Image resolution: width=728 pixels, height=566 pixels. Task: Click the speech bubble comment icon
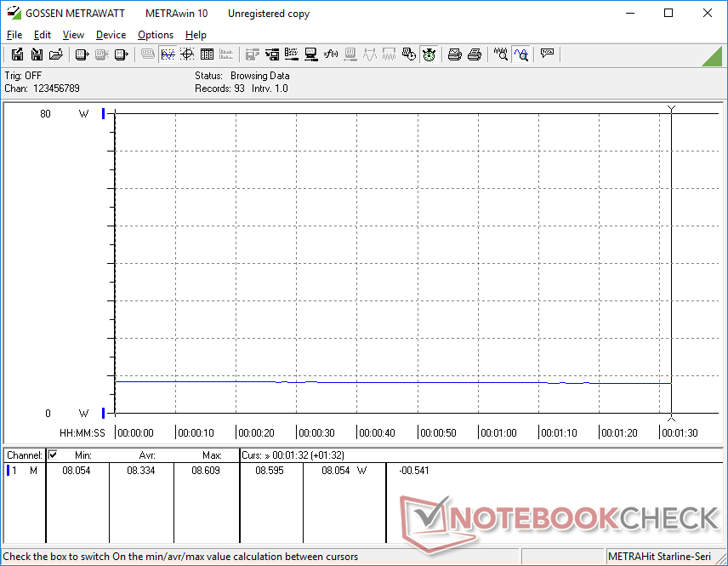(x=547, y=54)
